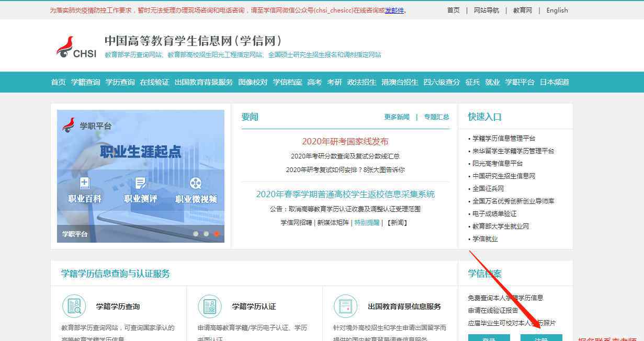This screenshot has width=644, height=341.
Task: Open 全国征兵网 link
Action: 488,189
